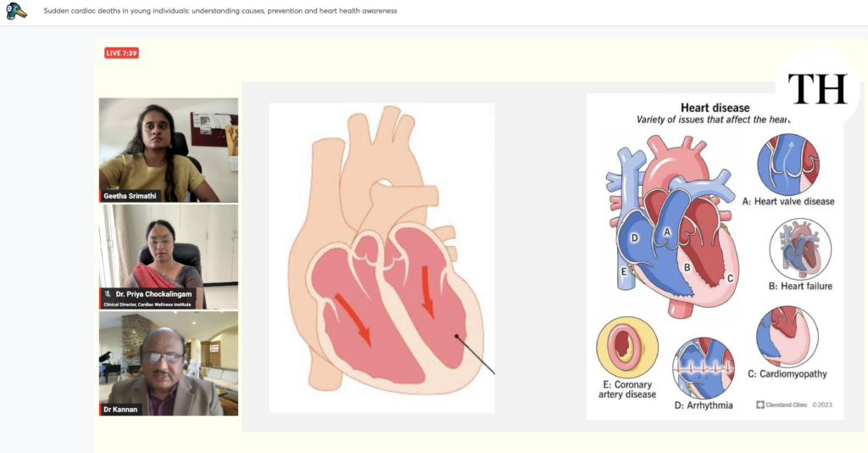Click the red LIVE 7:39 badge

pos(121,53)
